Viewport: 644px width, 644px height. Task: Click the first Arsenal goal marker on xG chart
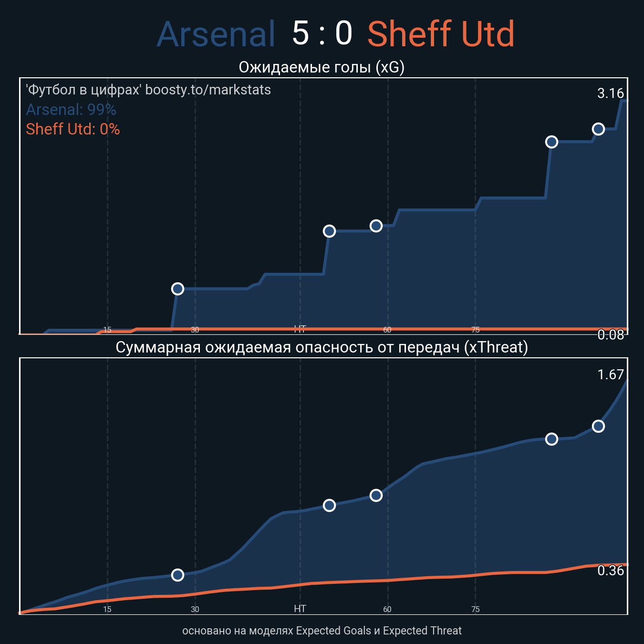(x=177, y=289)
